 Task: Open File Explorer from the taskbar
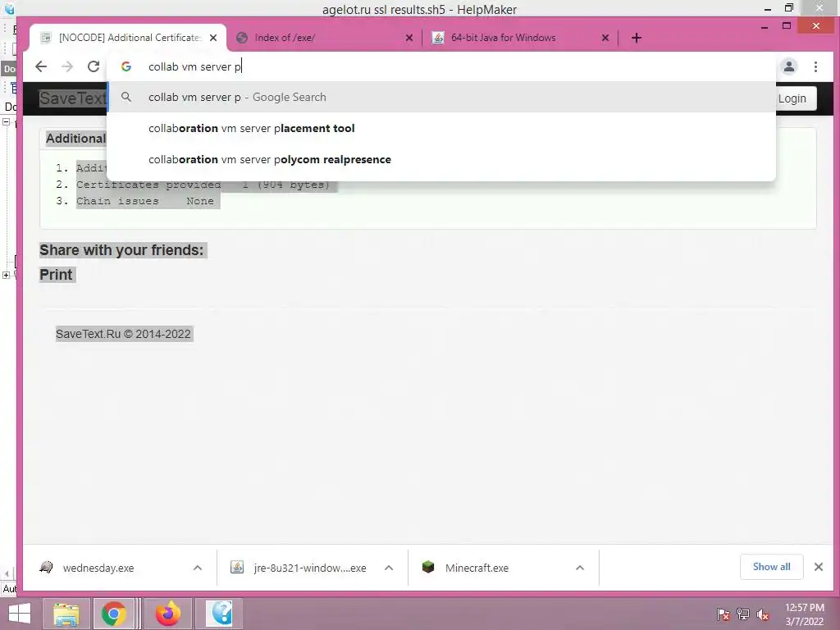[x=66, y=614]
